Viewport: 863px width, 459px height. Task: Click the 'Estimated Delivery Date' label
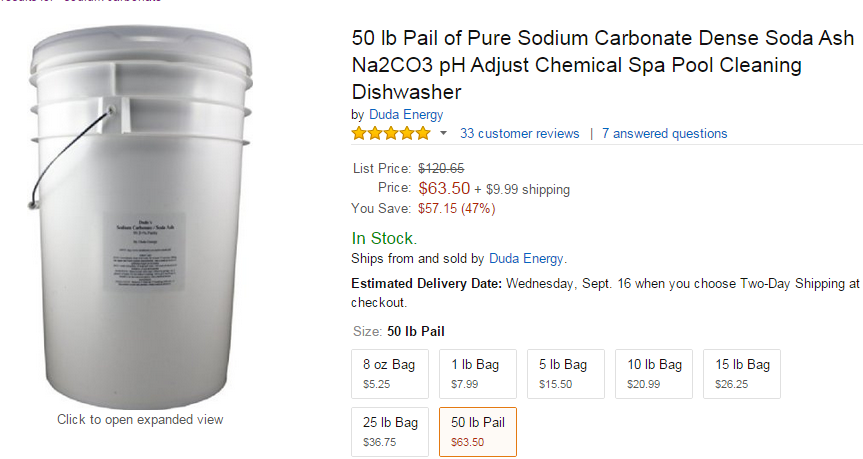427,283
